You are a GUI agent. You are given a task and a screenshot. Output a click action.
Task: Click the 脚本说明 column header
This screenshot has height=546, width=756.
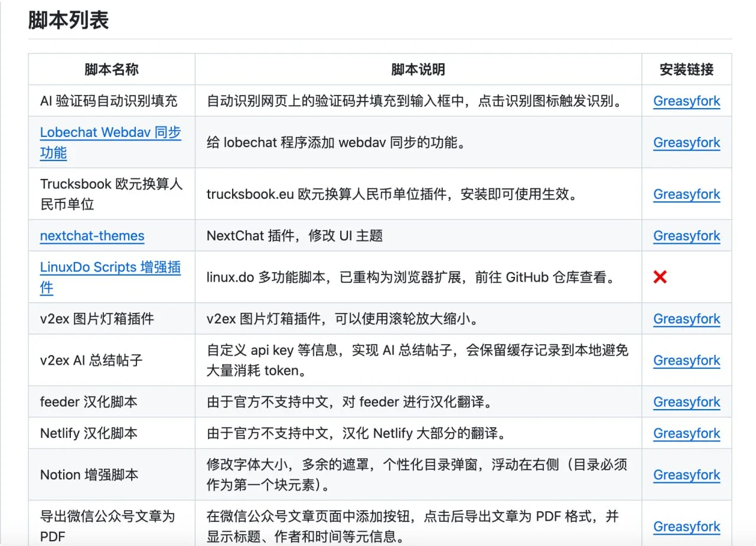[x=418, y=70]
